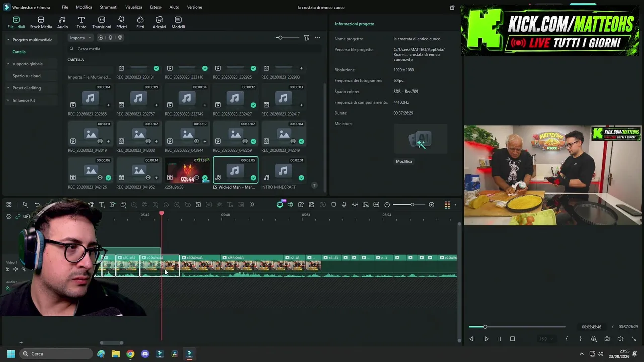The image size is (644, 362).
Task: Select the Cartella folder
Action: click(x=19, y=52)
